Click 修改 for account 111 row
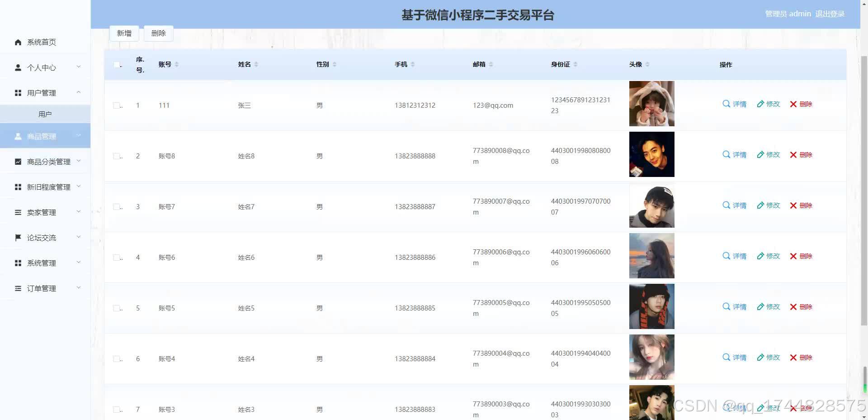This screenshot has height=420, width=868. pyautogui.click(x=769, y=104)
